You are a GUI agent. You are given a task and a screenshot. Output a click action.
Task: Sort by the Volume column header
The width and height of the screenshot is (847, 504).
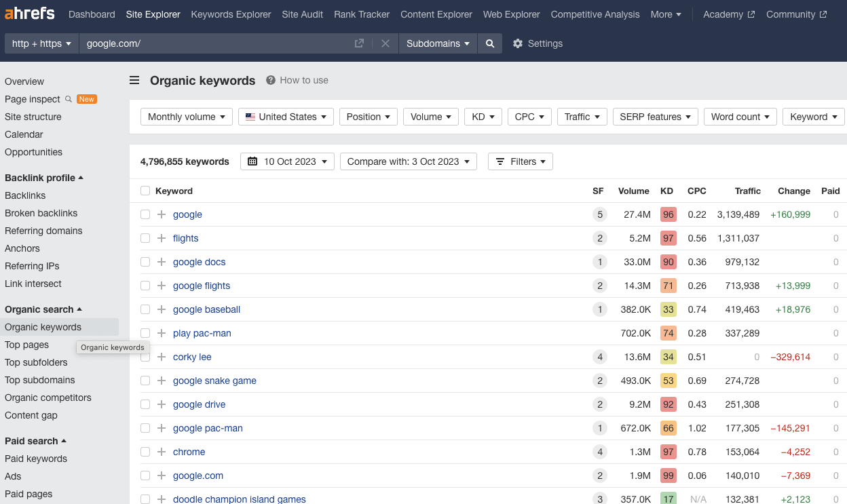click(x=634, y=191)
